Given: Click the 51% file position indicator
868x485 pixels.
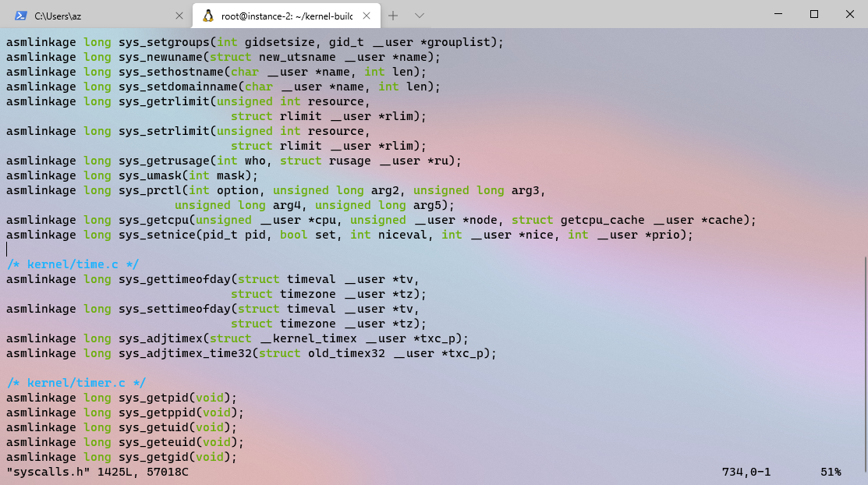Looking at the screenshot, I should click(831, 473).
